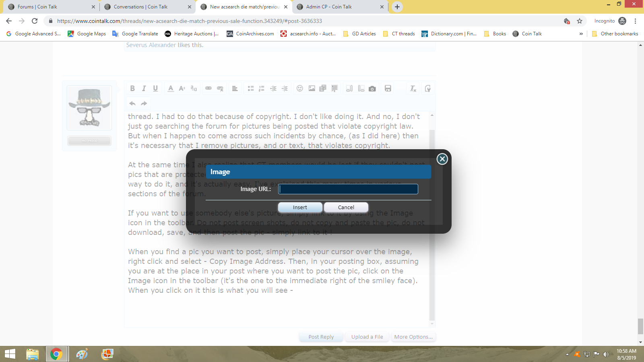Open the Windows Start menu

[x=10, y=354]
